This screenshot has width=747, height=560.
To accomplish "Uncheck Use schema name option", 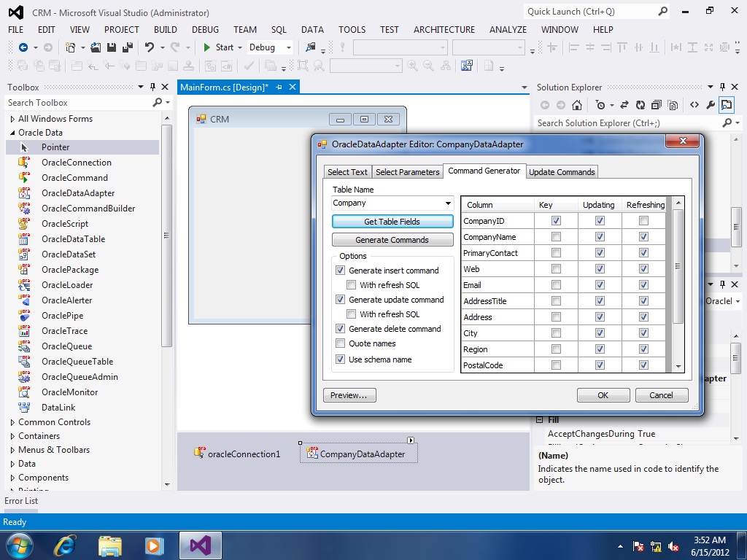I will pyautogui.click(x=340, y=359).
